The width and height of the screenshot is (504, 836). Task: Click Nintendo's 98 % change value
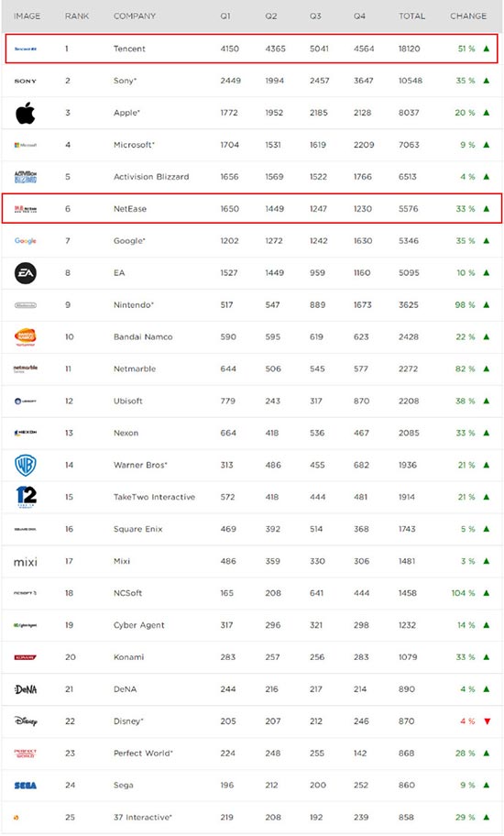pos(466,305)
